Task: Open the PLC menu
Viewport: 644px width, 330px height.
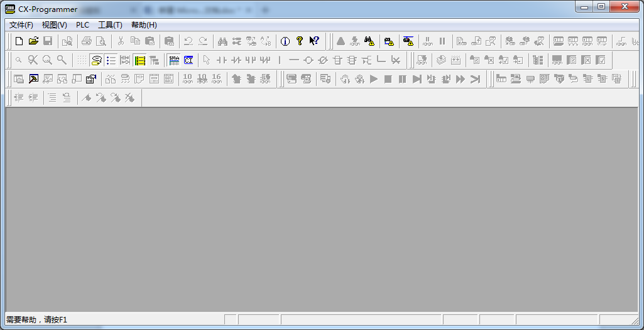Action: coord(82,25)
